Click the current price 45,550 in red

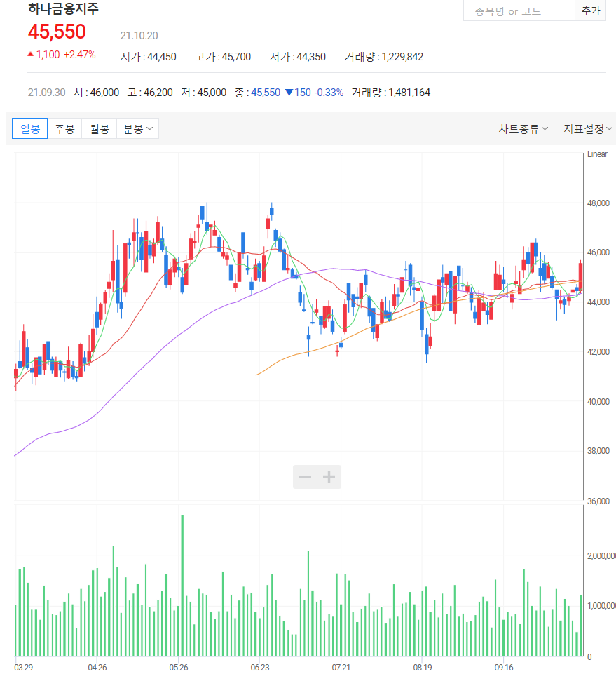coord(57,32)
